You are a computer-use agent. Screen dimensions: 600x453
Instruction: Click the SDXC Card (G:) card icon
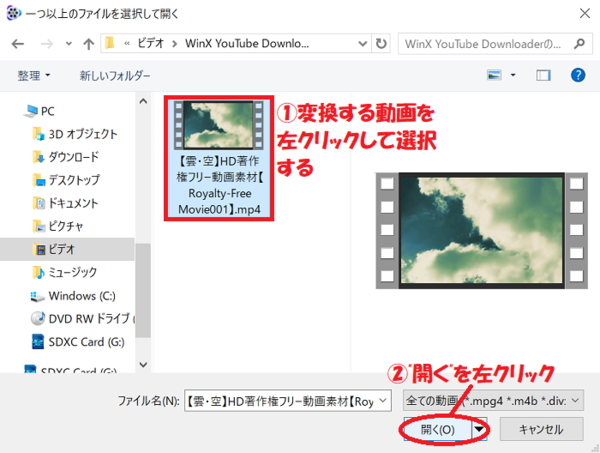pyautogui.click(x=38, y=342)
